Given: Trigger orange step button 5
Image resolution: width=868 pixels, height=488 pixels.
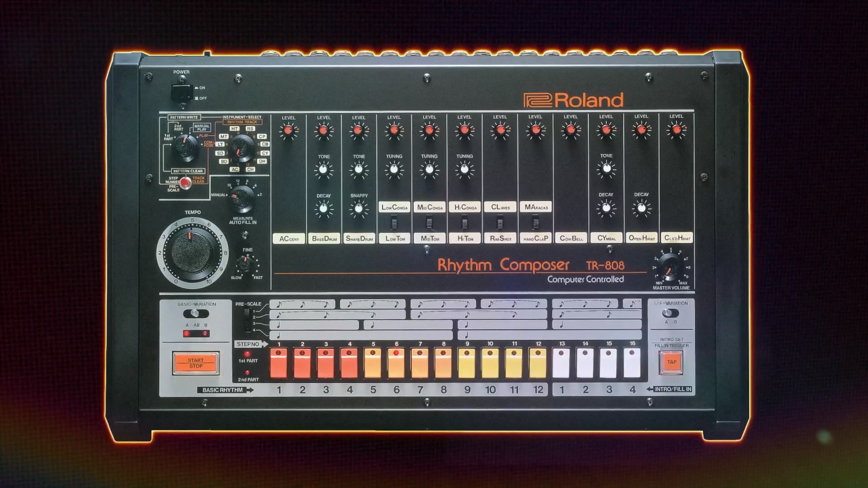Looking at the screenshot, I should point(373,363).
